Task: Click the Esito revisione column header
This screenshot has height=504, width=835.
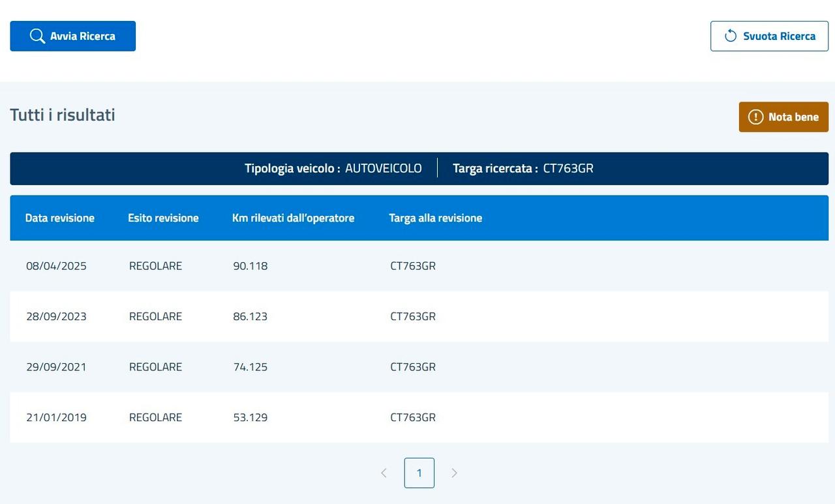Action: pyautogui.click(x=163, y=218)
